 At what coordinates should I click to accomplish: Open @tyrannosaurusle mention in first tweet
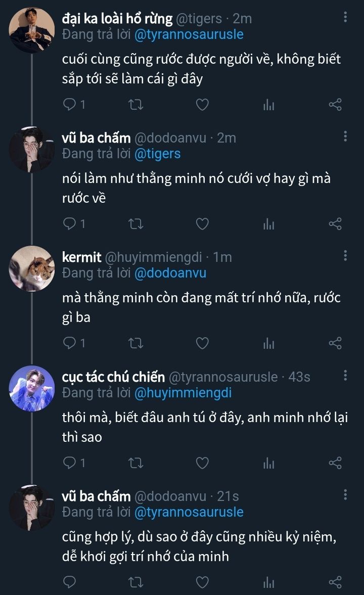(x=189, y=34)
